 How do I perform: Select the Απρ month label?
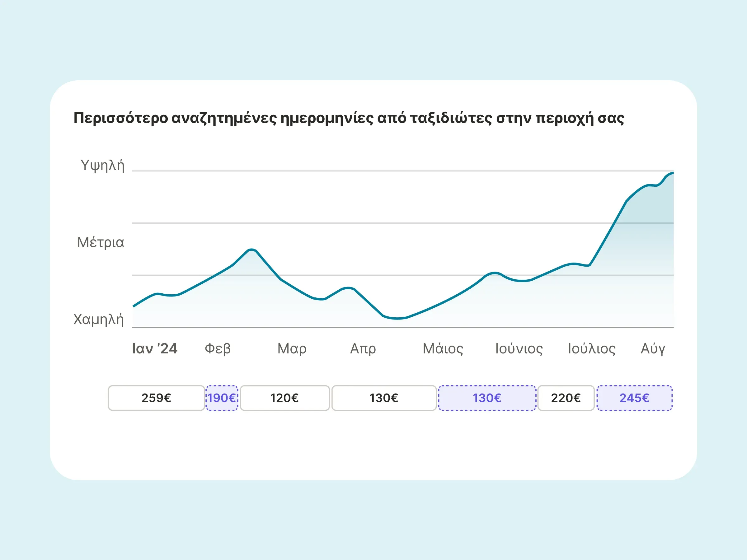coord(363,349)
